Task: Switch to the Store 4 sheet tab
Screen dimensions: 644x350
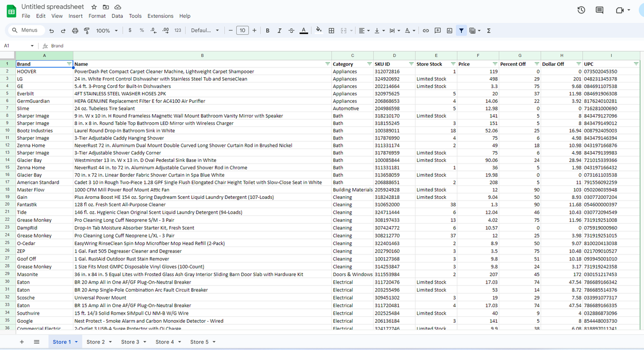Action: [168, 342]
